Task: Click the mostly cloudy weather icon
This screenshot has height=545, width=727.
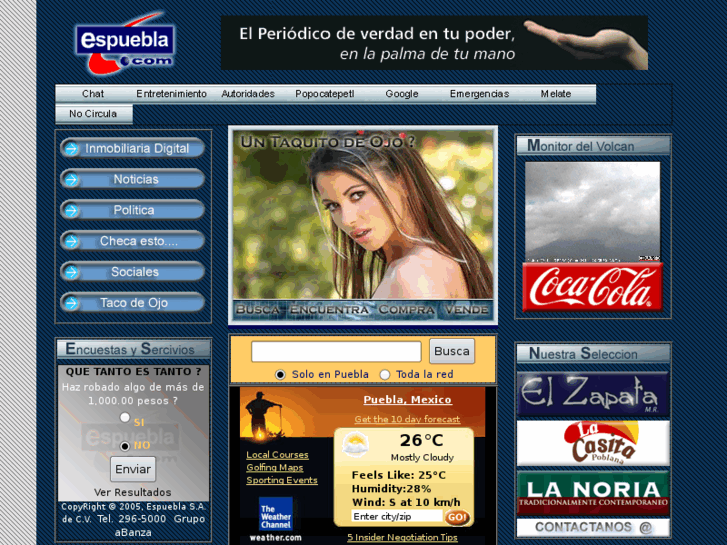Action: tap(355, 444)
